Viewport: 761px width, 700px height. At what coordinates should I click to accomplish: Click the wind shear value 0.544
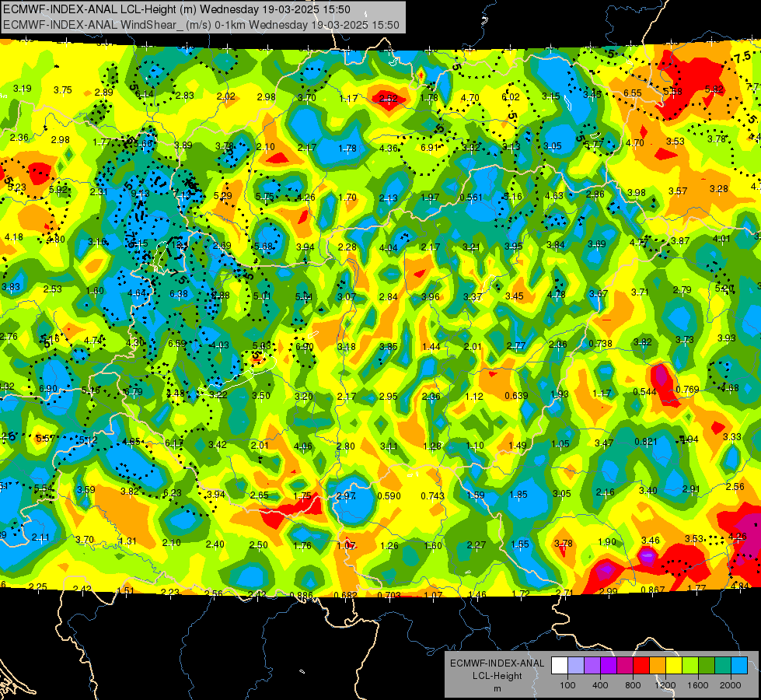pyautogui.click(x=644, y=391)
